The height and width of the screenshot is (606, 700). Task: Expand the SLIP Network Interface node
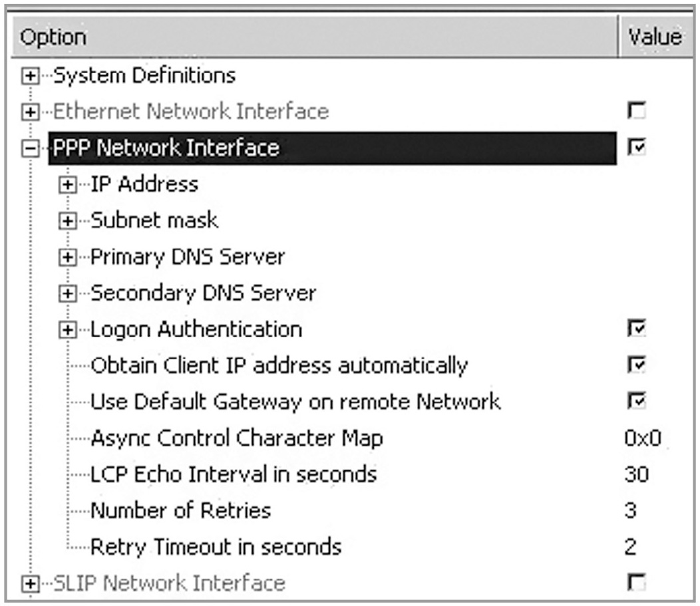(29, 584)
